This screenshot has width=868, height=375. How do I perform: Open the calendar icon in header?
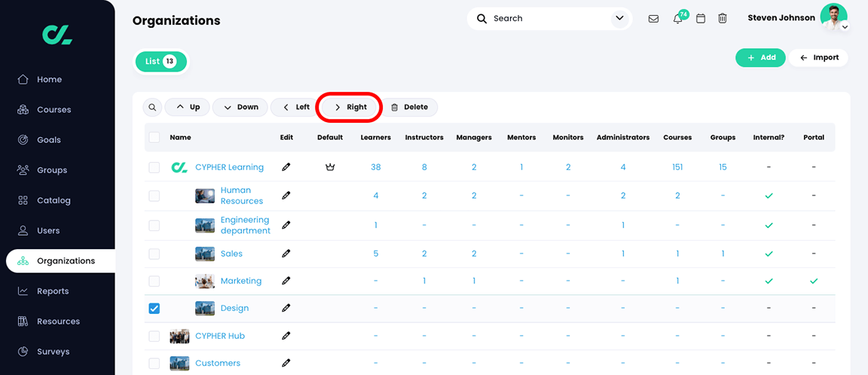click(x=700, y=19)
